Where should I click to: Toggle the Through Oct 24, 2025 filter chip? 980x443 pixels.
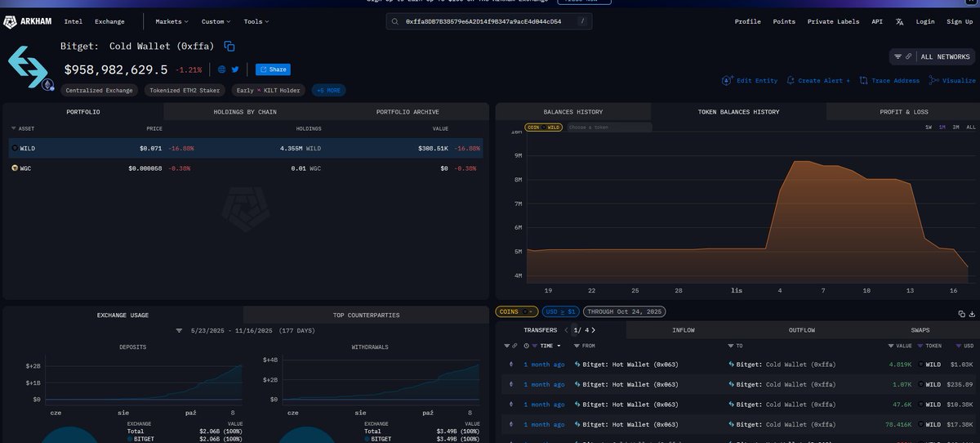pyautogui.click(x=624, y=311)
